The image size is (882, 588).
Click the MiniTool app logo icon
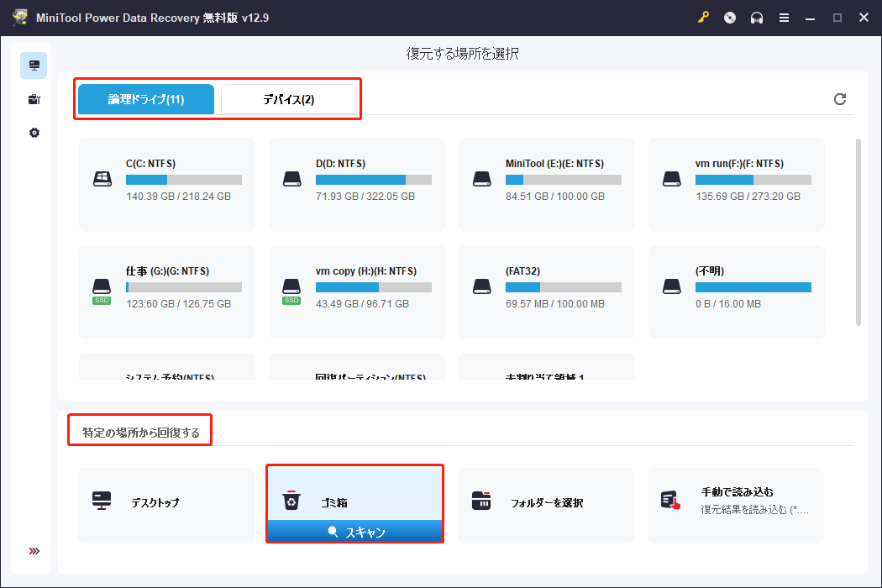point(20,18)
